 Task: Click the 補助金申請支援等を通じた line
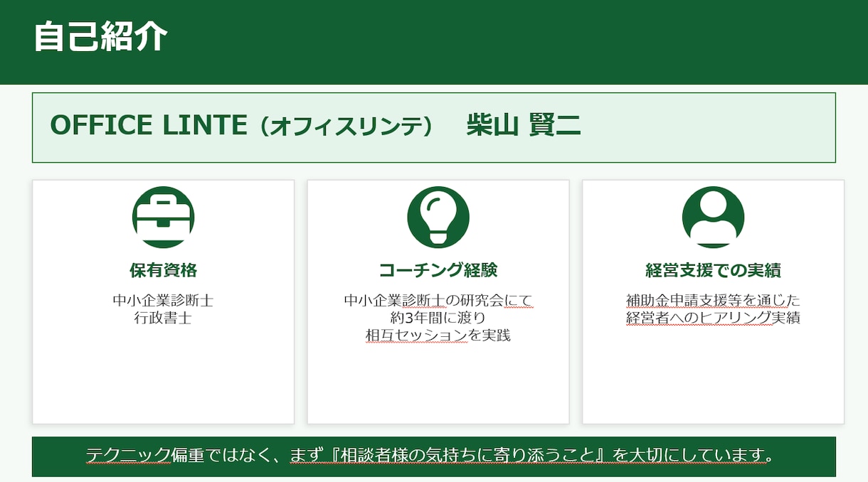coord(713,300)
